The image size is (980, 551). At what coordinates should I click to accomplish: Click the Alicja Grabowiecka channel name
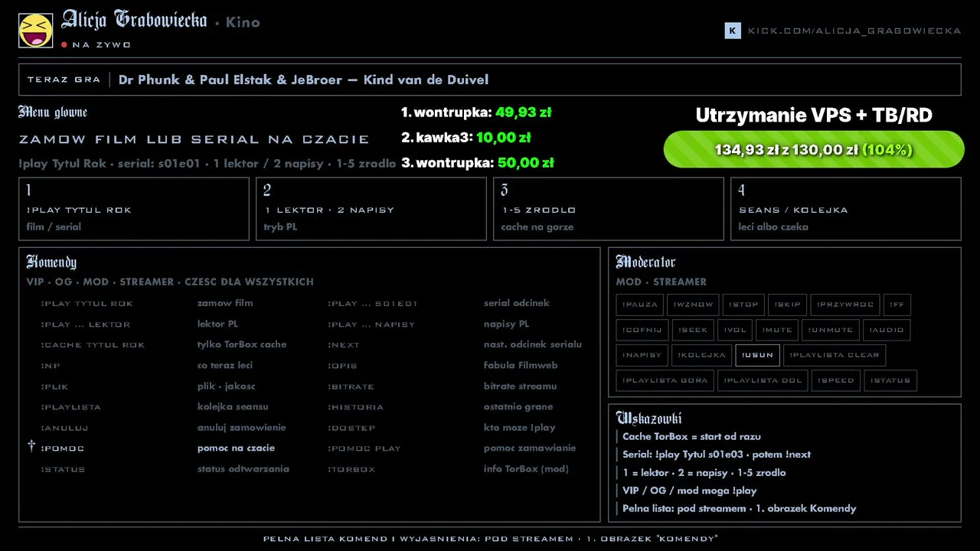[134, 21]
